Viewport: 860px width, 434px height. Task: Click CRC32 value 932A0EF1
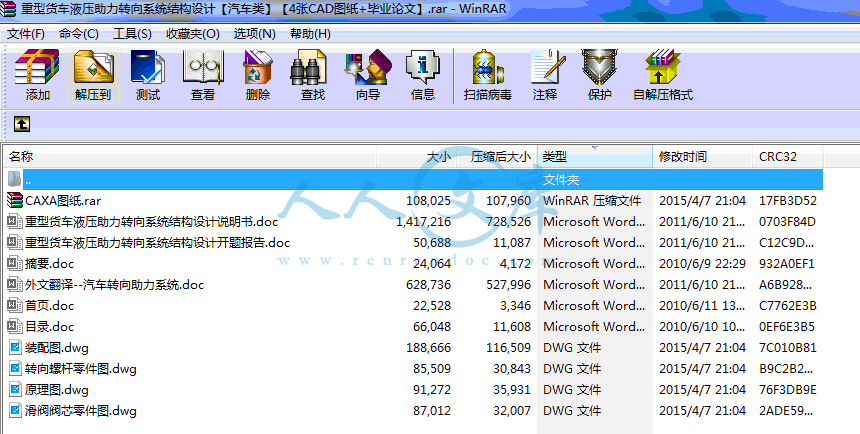pos(788,264)
